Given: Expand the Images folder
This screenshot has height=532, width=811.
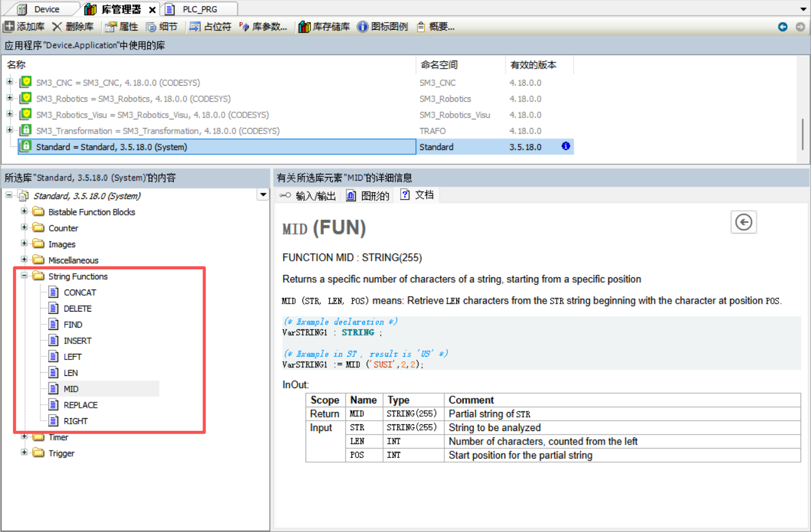Looking at the screenshot, I should coord(24,244).
